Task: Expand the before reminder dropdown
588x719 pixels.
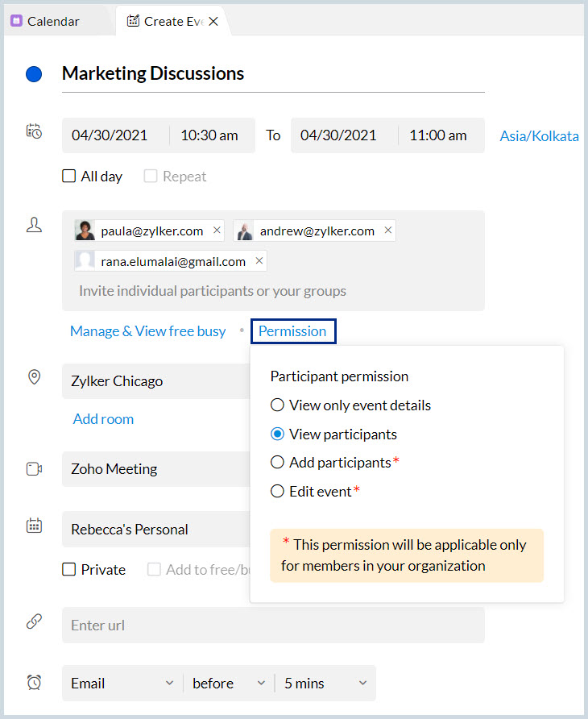Action: coord(230,683)
